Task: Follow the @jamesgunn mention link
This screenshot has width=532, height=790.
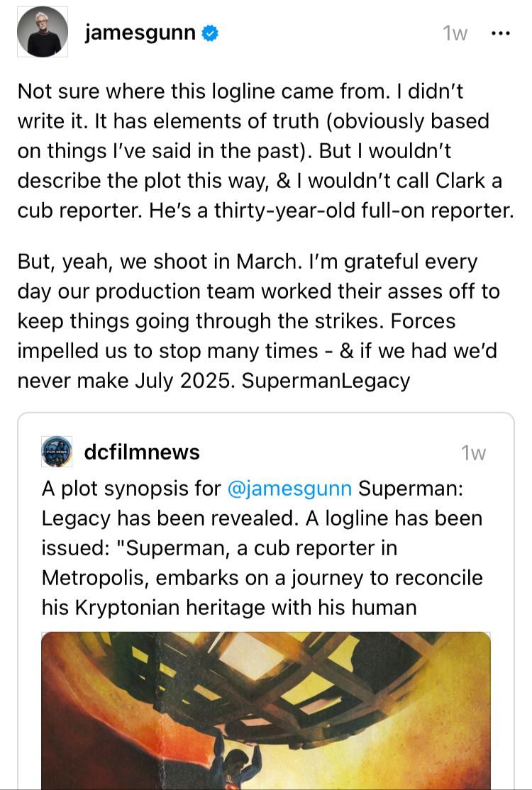Action: [289, 488]
